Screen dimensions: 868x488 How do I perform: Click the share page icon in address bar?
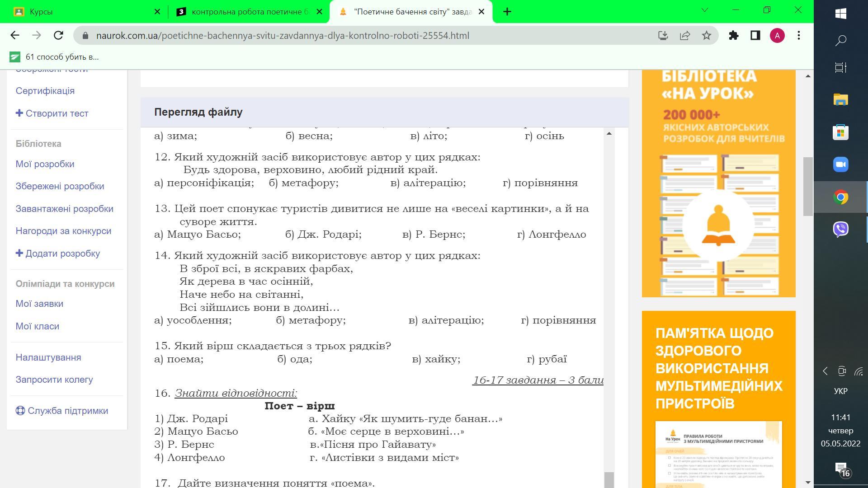click(x=685, y=35)
